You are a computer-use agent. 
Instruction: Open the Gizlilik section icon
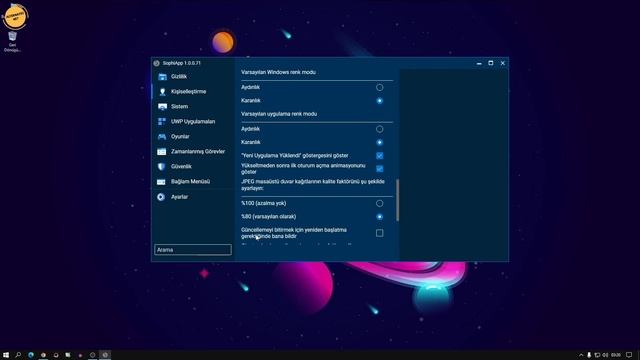click(162, 77)
